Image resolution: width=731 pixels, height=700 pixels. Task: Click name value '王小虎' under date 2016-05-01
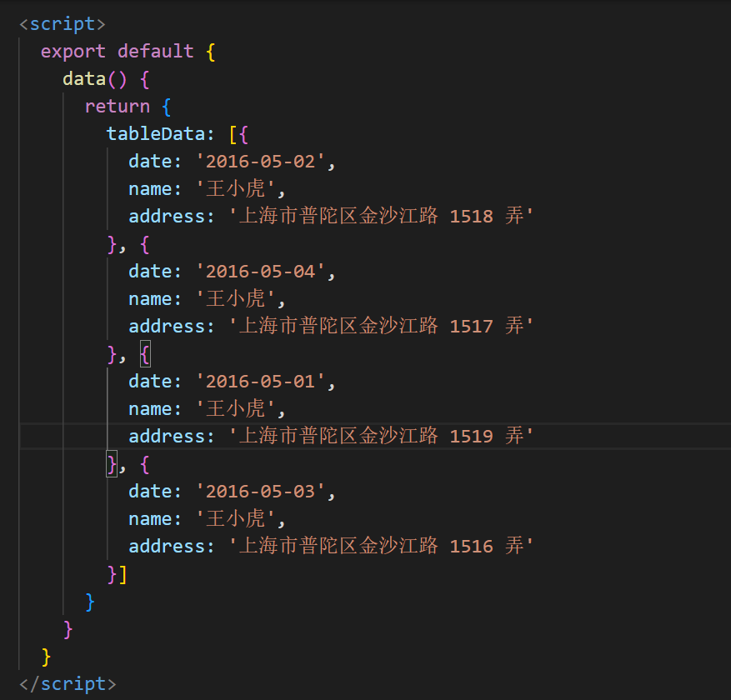tap(235, 408)
